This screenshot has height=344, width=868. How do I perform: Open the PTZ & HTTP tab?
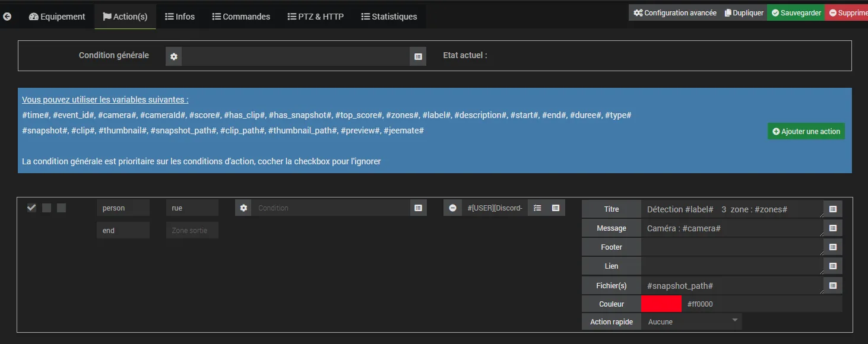(x=316, y=17)
